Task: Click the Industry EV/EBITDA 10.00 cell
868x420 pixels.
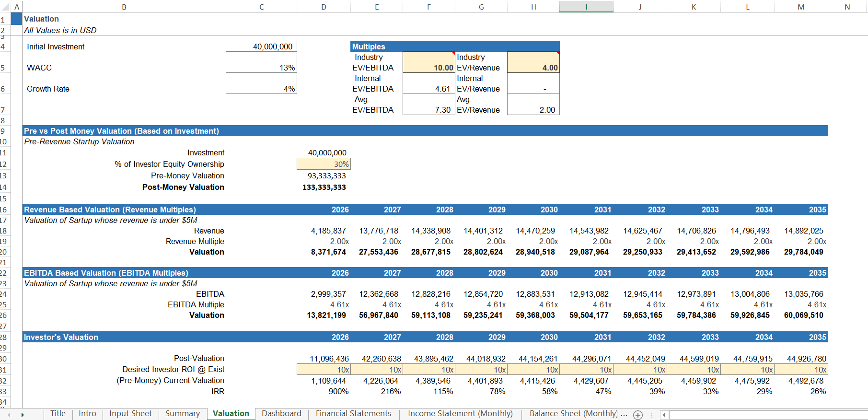Action: (429, 62)
